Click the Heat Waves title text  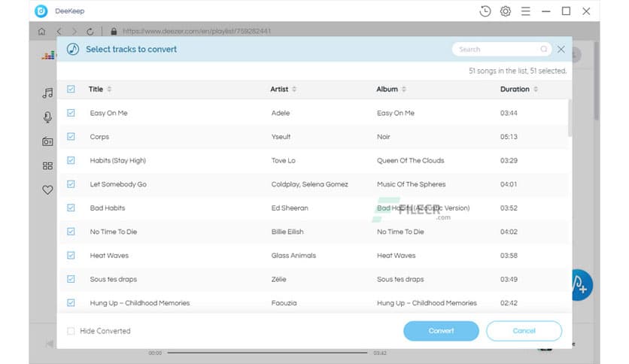tap(109, 256)
